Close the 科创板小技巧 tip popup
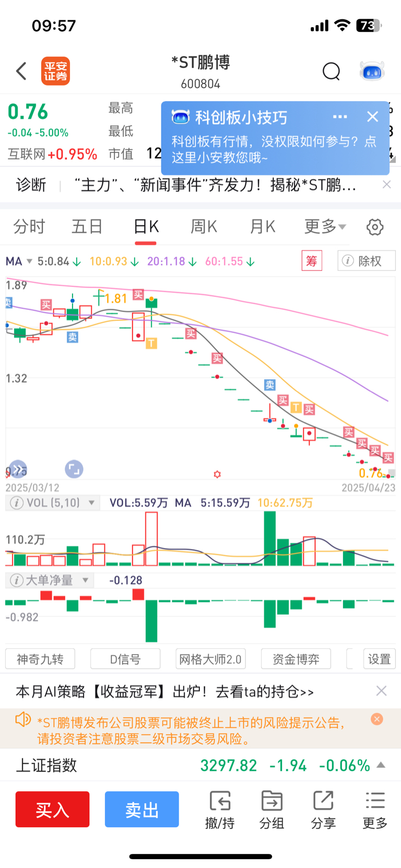This screenshot has width=401, height=868. point(372,116)
